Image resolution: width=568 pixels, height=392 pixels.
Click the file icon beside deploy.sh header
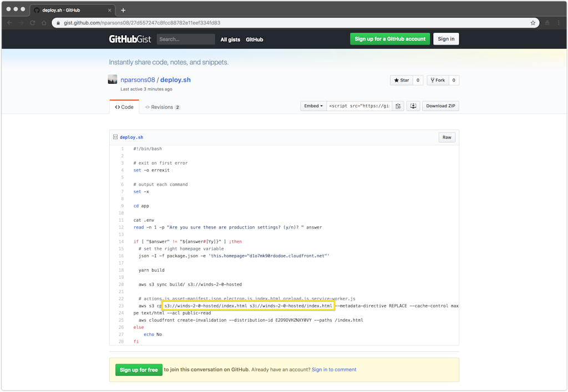(x=115, y=137)
